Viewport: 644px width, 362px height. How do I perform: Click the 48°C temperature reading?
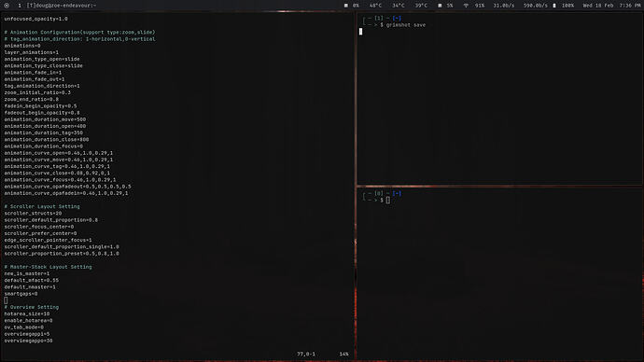pyautogui.click(x=375, y=6)
